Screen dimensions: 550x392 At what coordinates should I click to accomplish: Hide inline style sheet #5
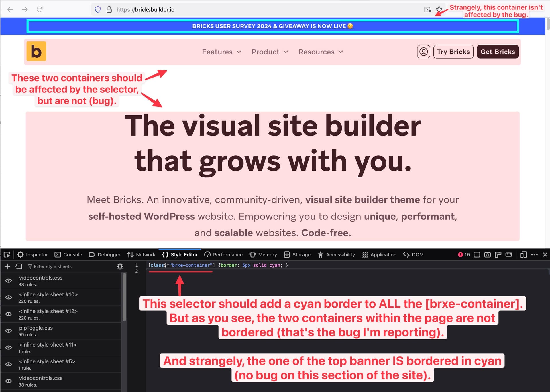[9, 364]
